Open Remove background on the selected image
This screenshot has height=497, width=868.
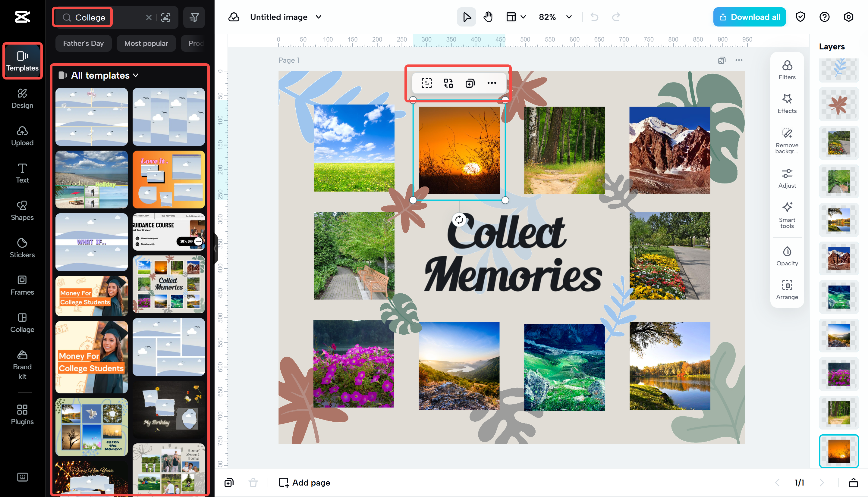click(787, 139)
